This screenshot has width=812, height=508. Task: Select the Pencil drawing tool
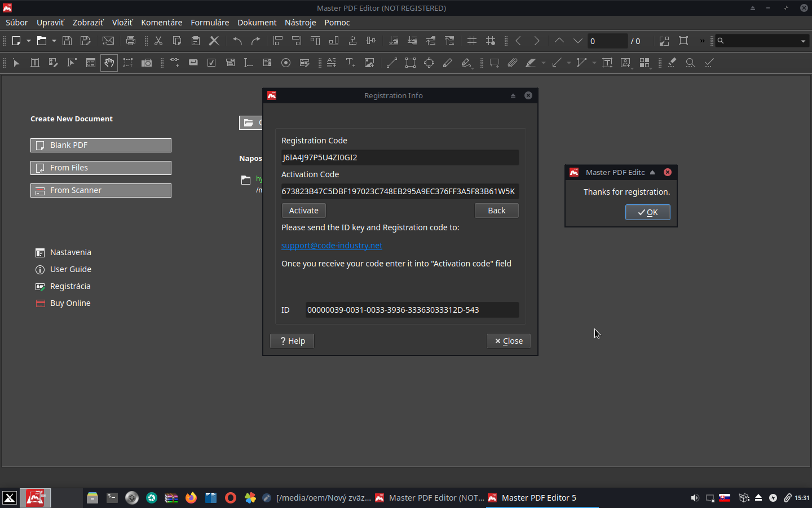[448, 63]
